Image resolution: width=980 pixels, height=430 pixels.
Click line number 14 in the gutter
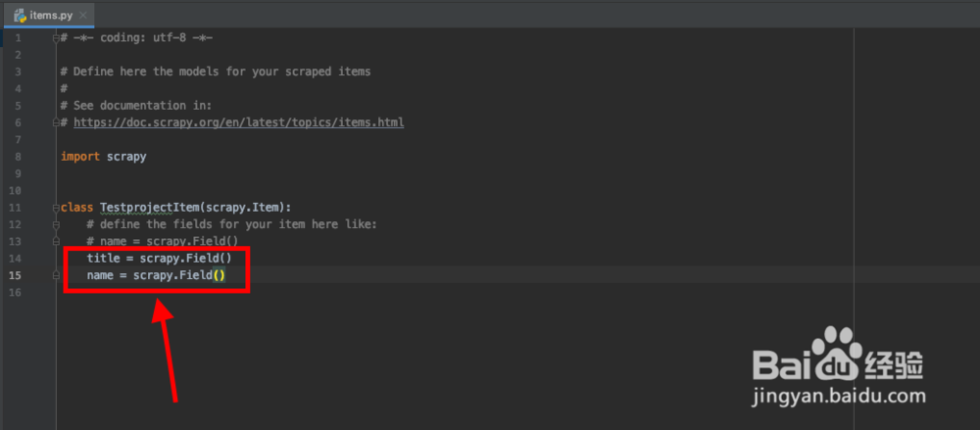[x=16, y=258]
